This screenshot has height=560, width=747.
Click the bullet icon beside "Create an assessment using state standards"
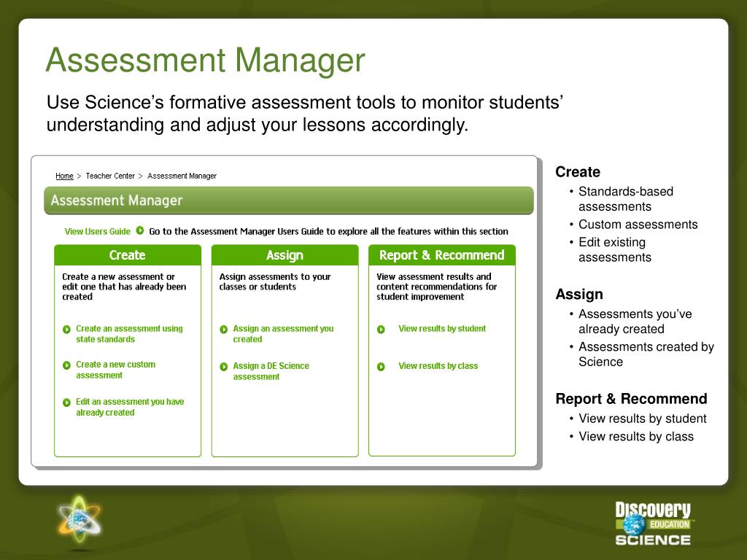point(66,329)
